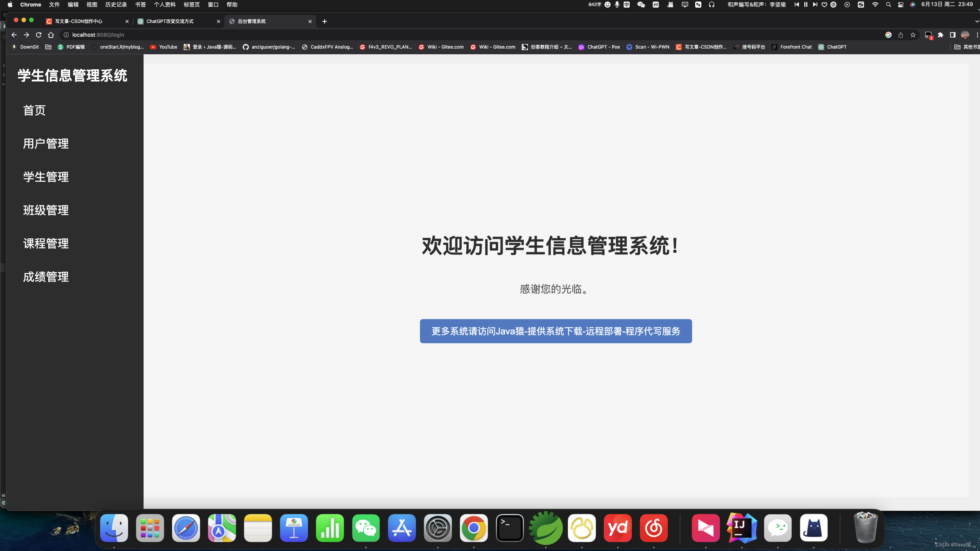
Task: Expand the tab search chevron
Action: point(977,21)
